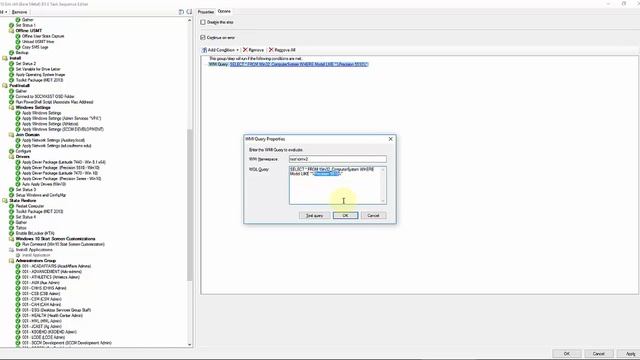Click the Install Applications disabled group icon
The height and width of the screenshot is (360, 640).
11,250
